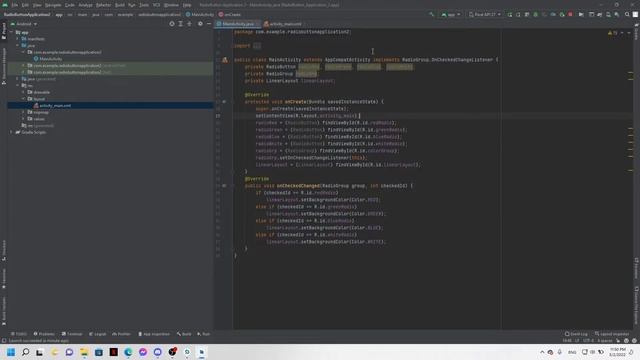The image size is (640, 360).
Task: Click the taskbar clock and date
Action: pos(617,352)
